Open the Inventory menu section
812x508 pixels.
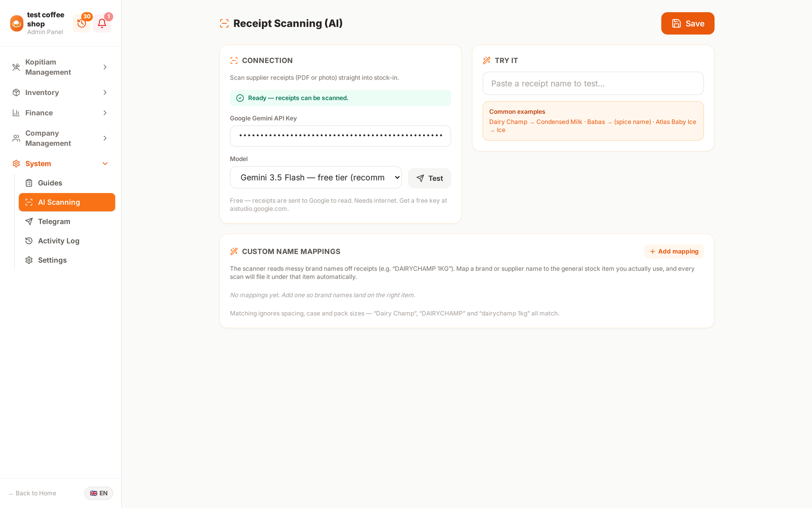[61, 92]
